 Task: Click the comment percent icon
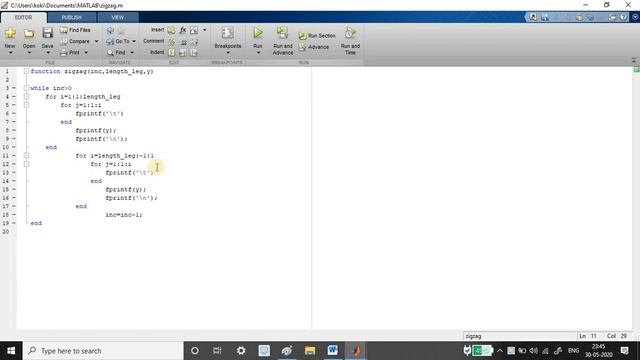click(172, 42)
